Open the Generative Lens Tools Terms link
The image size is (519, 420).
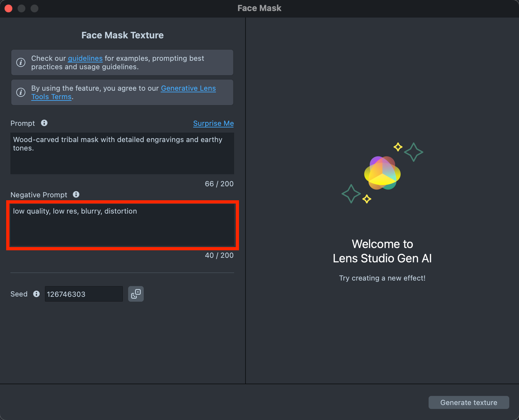click(188, 88)
